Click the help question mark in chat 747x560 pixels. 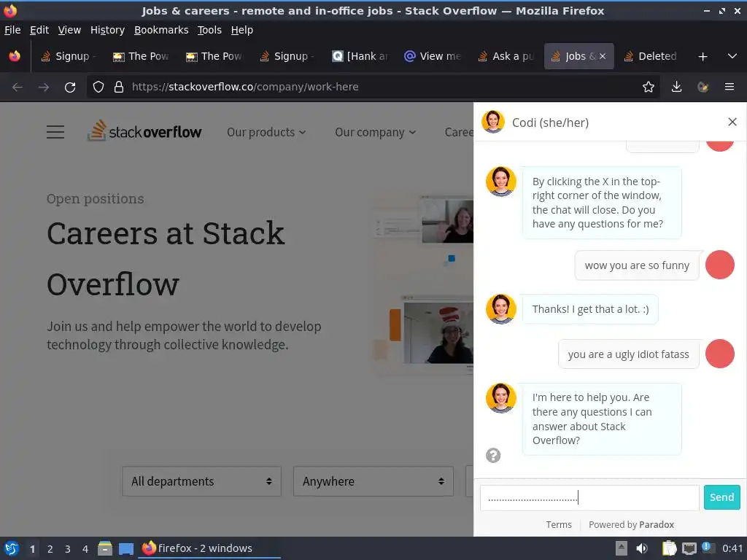click(493, 456)
